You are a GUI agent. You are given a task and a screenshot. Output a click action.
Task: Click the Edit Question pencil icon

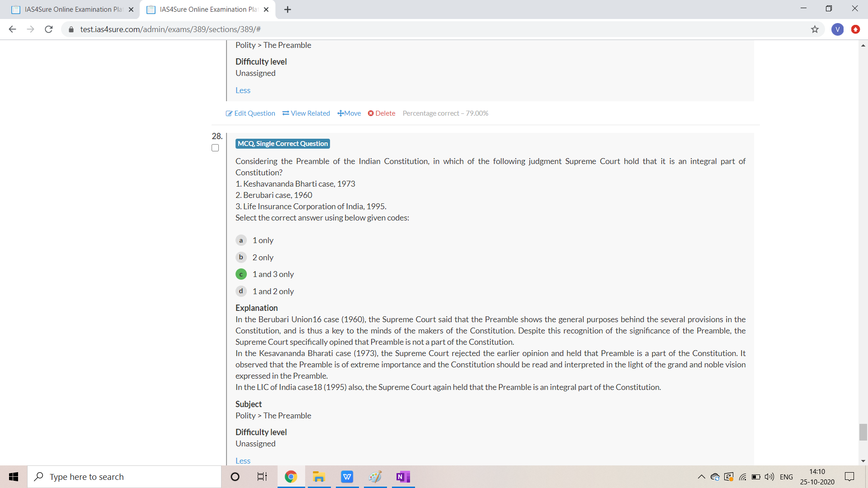pyautogui.click(x=229, y=113)
